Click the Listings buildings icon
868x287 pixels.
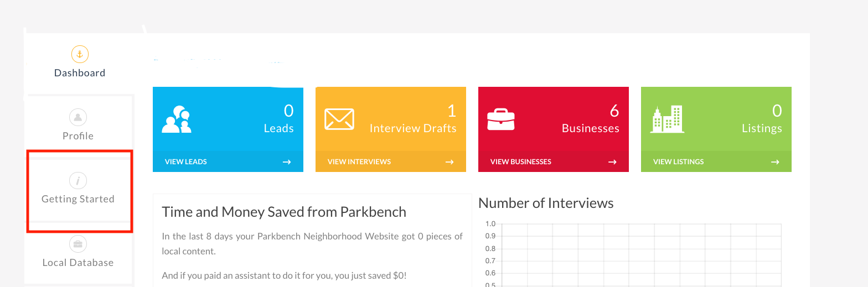point(667,119)
